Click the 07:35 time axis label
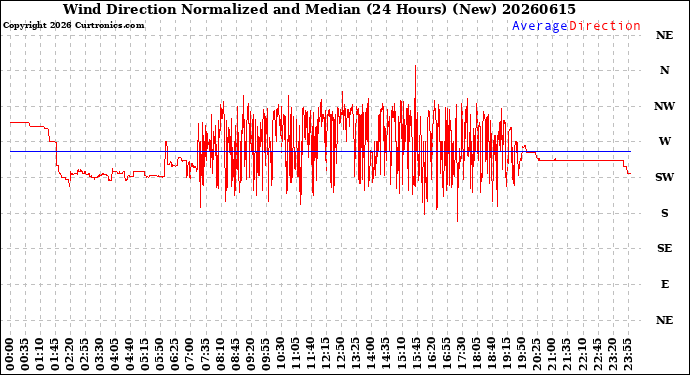Screen dimensions: 690x375 [206, 355]
